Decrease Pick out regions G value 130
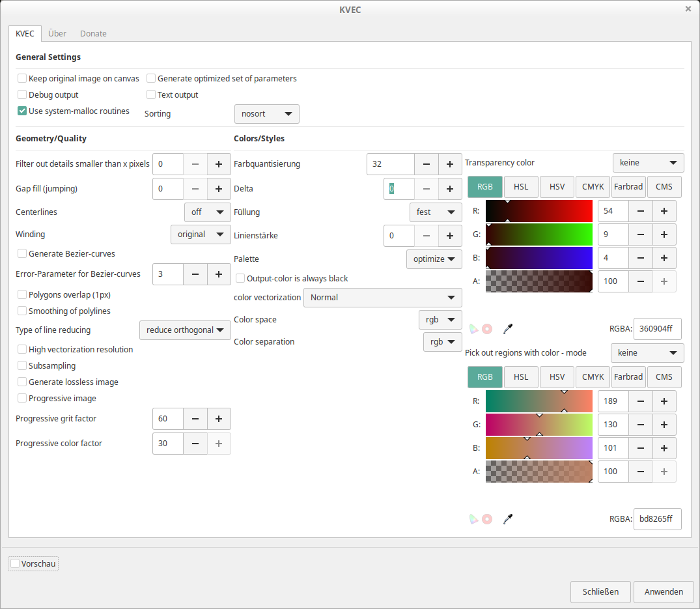Image resolution: width=700 pixels, height=609 pixels. pyautogui.click(x=641, y=425)
